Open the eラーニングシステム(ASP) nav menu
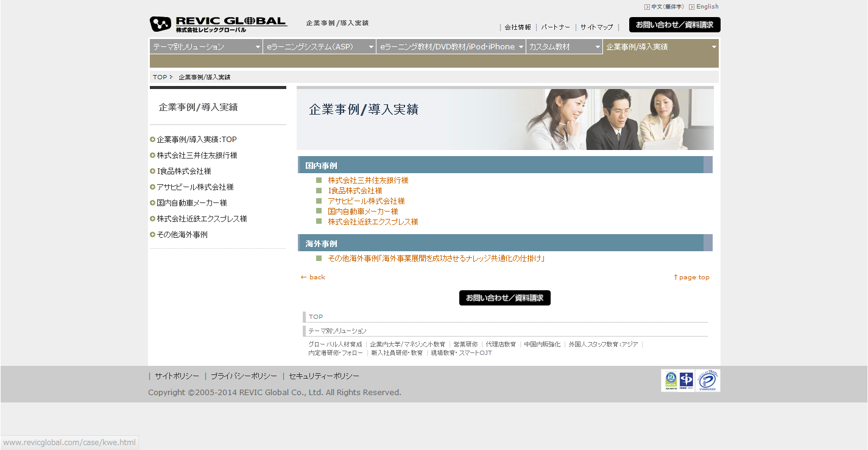The image size is (868, 450). pyautogui.click(x=319, y=47)
